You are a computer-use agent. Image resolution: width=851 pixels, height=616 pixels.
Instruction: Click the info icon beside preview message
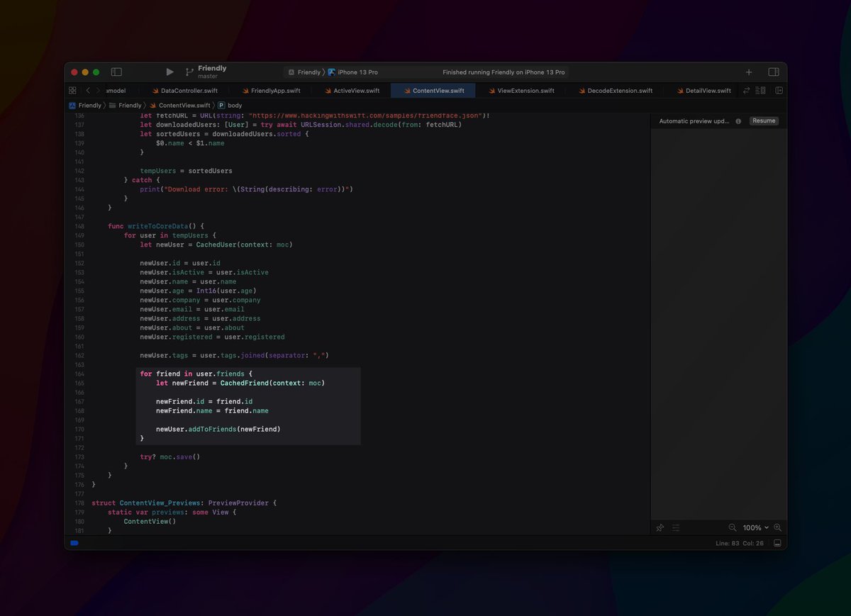pos(738,121)
